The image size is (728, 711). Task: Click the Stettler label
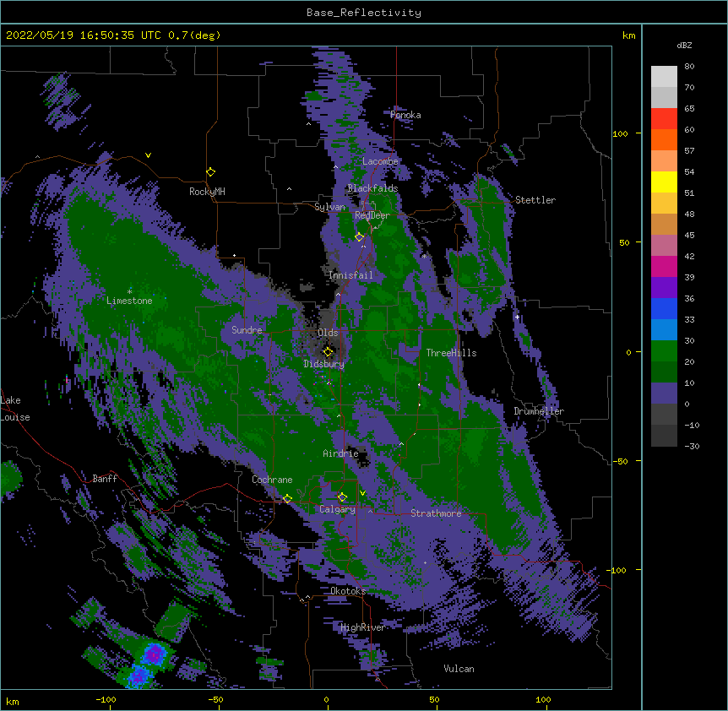pos(535,200)
